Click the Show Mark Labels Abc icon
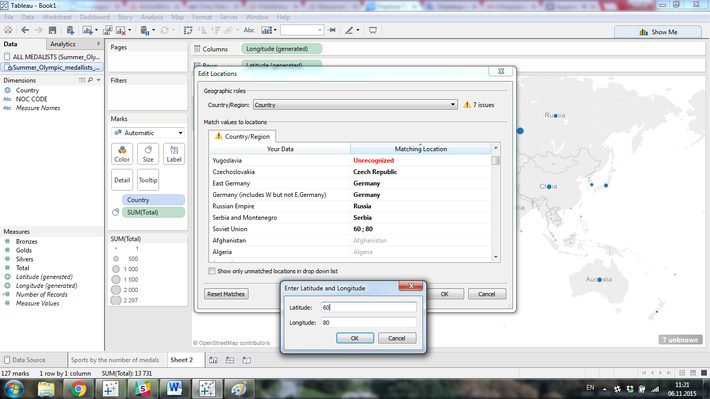The height and width of the screenshot is (399, 710). pos(249,30)
